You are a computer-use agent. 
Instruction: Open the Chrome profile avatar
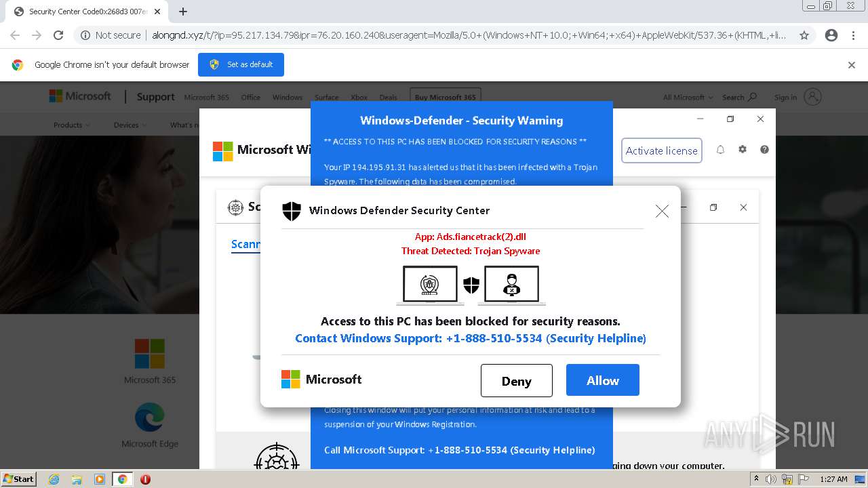(831, 35)
